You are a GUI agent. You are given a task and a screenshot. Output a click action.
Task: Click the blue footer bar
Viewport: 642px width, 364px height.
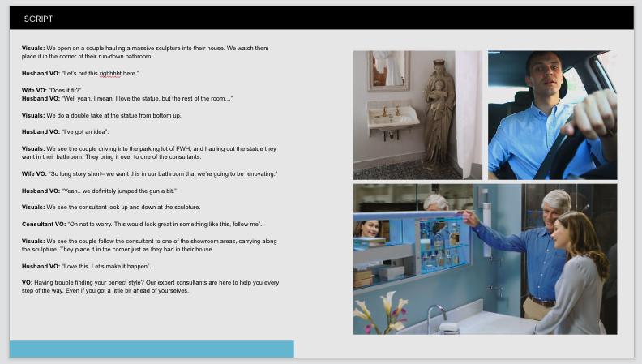pyautogui.click(x=152, y=349)
